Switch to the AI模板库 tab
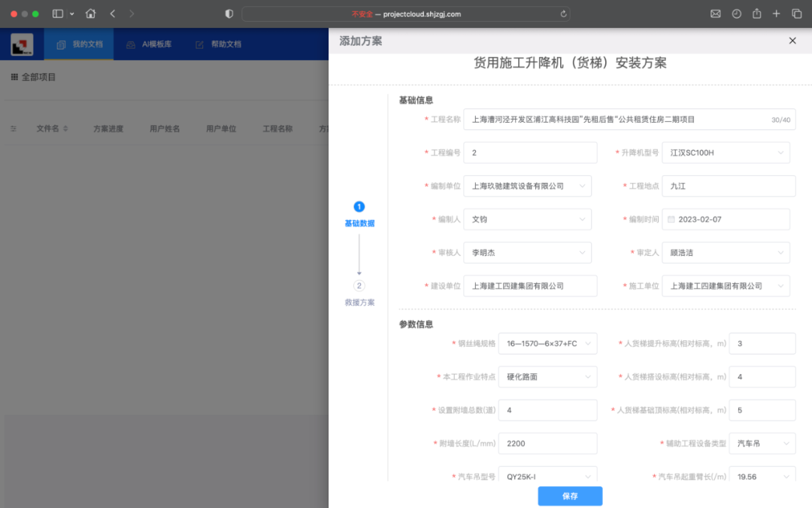Image resolution: width=812 pixels, height=508 pixels. pos(149,44)
